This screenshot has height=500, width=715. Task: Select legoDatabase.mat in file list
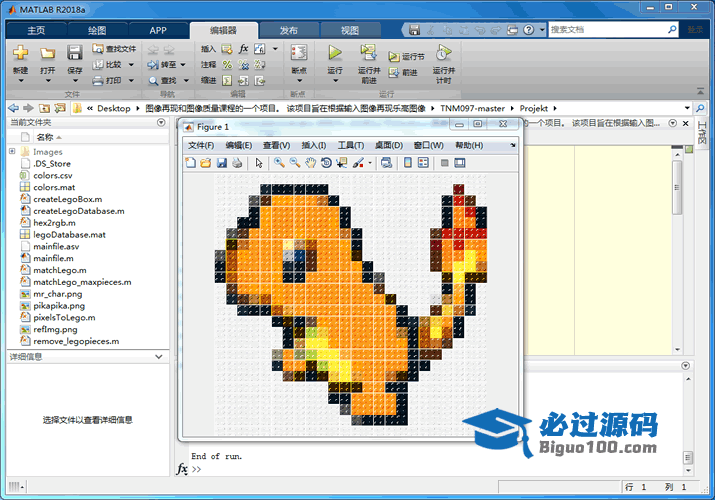point(69,235)
